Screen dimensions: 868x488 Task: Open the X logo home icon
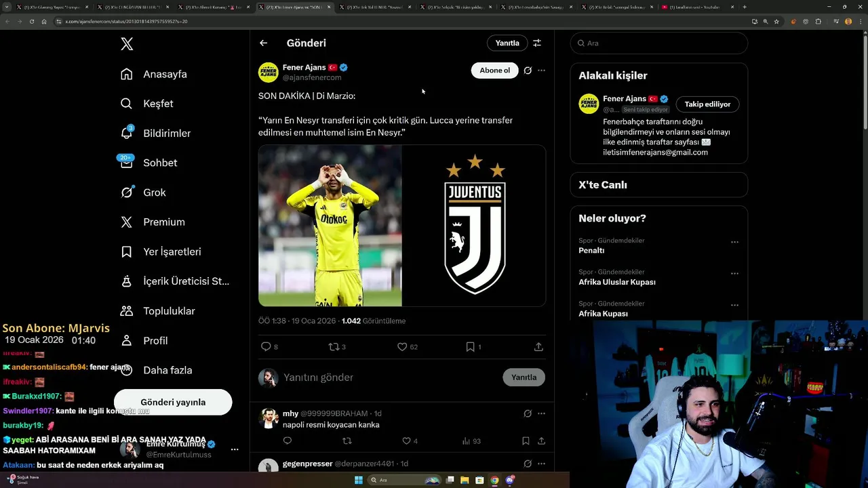coord(127,44)
